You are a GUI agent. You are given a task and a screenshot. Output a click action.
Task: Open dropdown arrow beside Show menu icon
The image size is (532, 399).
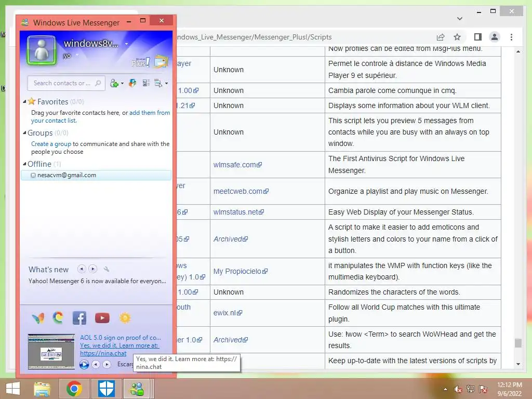(x=166, y=84)
